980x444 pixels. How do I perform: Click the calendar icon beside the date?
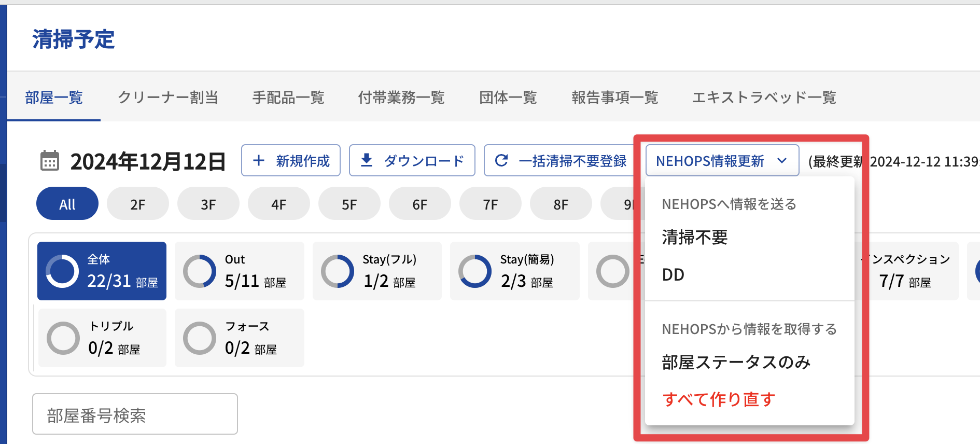50,161
